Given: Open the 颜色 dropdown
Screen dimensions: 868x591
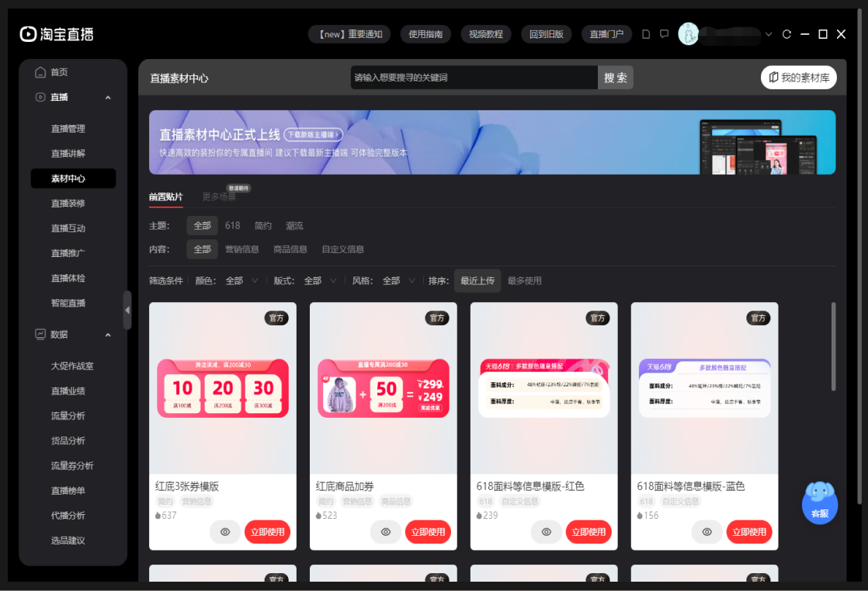Looking at the screenshot, I should [241, 281].
